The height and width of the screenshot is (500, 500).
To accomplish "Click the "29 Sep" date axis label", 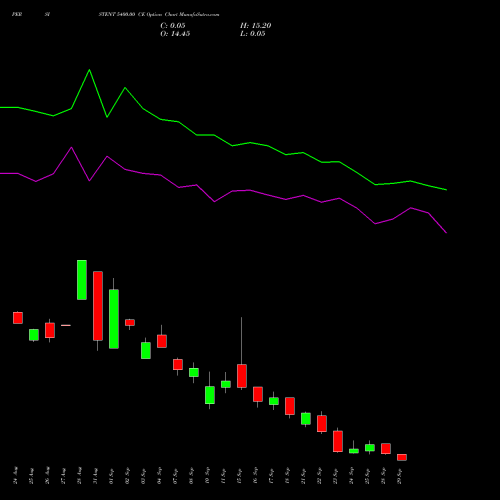I will tap(399, 476).
